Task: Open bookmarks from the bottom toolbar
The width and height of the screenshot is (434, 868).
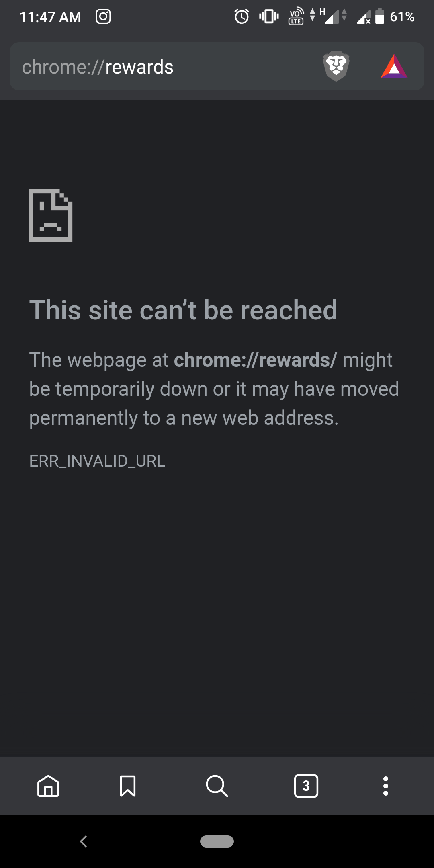Action: tap(128, 786)
